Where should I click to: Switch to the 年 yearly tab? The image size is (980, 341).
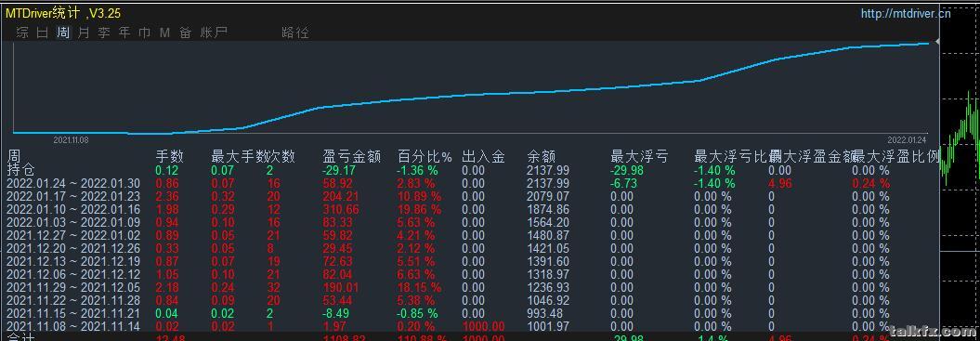(x=125, y=33)
